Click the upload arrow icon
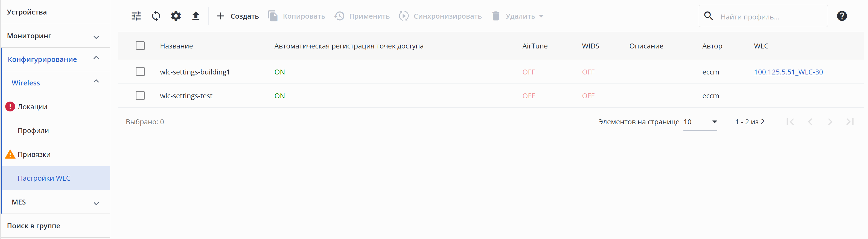The image size is (868, 239). pyautogui.click(x=196, y=16)
